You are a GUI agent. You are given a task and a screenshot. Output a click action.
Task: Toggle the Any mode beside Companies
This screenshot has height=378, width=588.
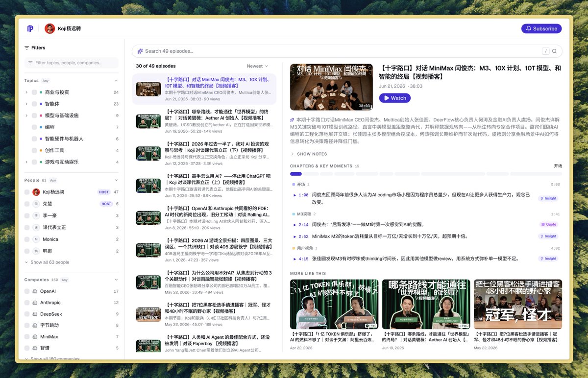[x=65, y=280]
